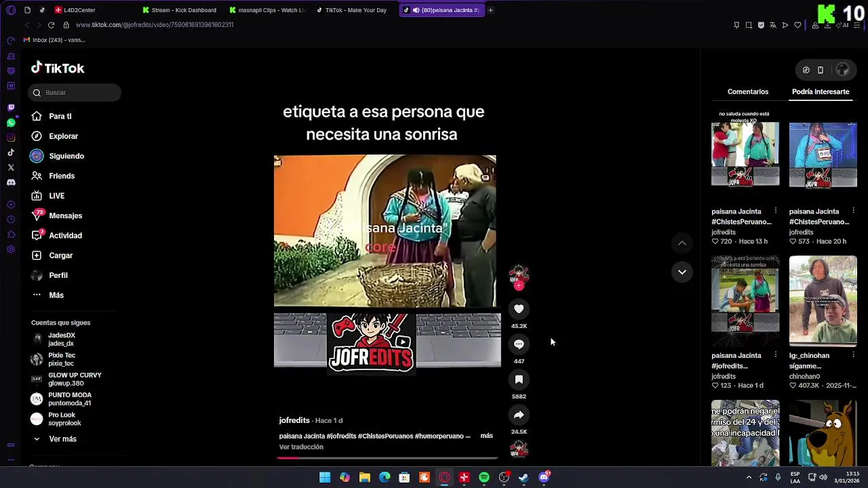Image resolution: width=868 pixels, height=488 pixels.
Task: Open the spinning sound disc icon
Action: [x=519, y=449]
